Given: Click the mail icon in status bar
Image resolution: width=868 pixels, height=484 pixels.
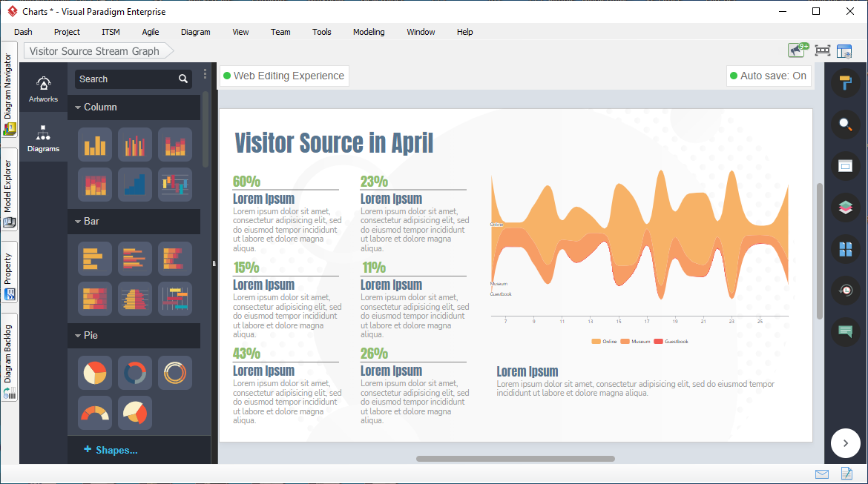Looking at the screenshot, I should click(x=822, y=474).
